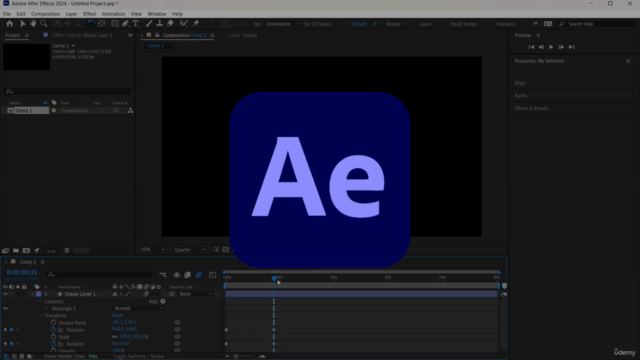640x360 pixels.
Task: Collapse the Transform group
Action: (40, 316)
